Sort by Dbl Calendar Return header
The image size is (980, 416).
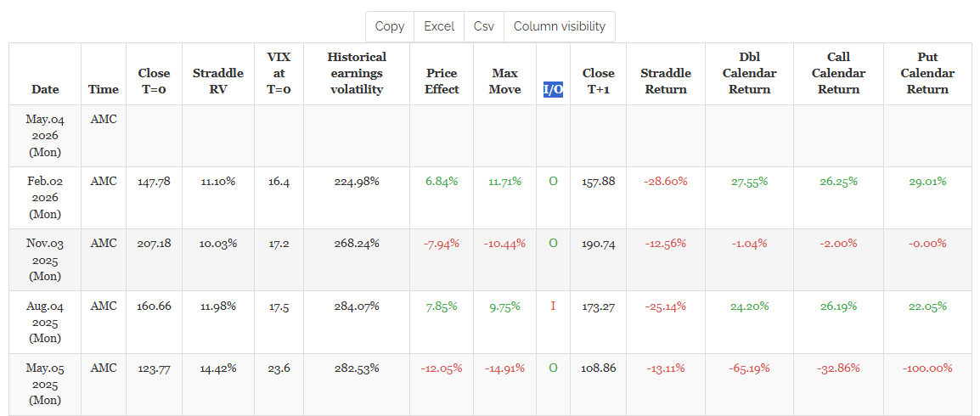tap(749, 74)
